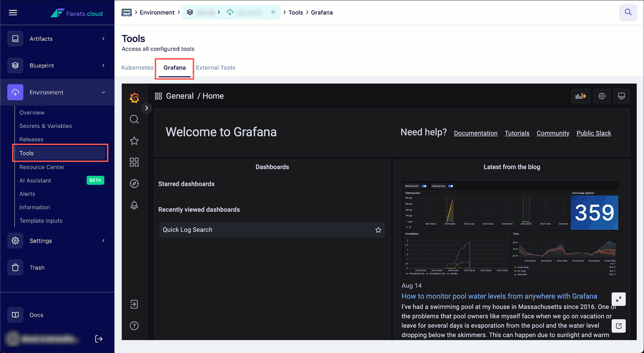
Task: Open the environment breadcrumb dropdown
Action: 273,12
